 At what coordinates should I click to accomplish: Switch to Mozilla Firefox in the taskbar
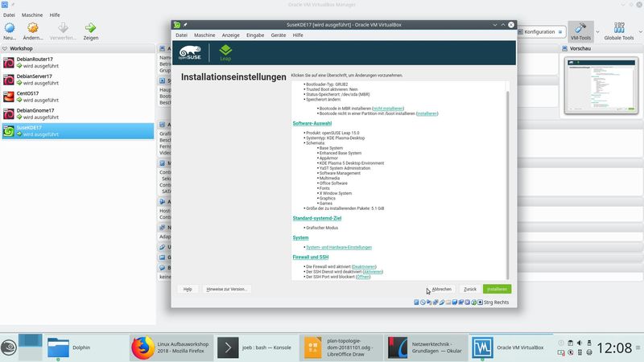coord(171,348)
